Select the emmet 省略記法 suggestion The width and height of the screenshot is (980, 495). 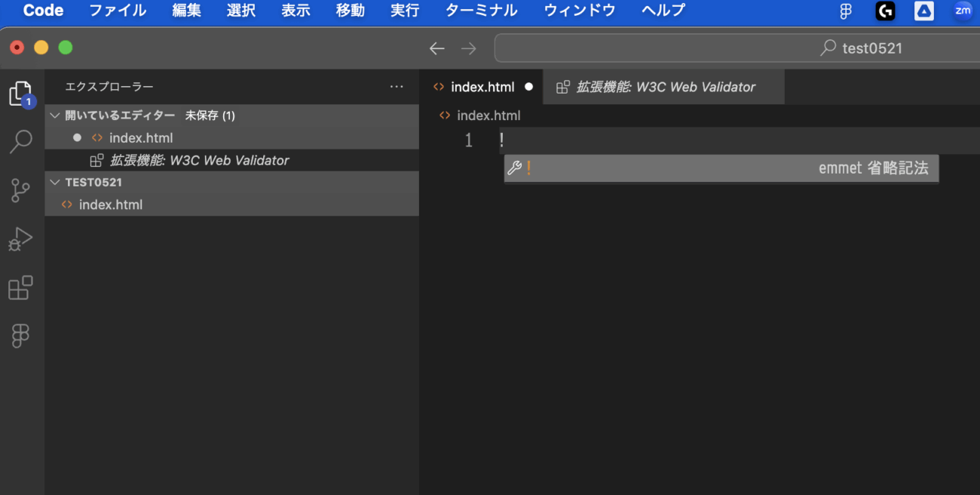[x=721, y=168]
